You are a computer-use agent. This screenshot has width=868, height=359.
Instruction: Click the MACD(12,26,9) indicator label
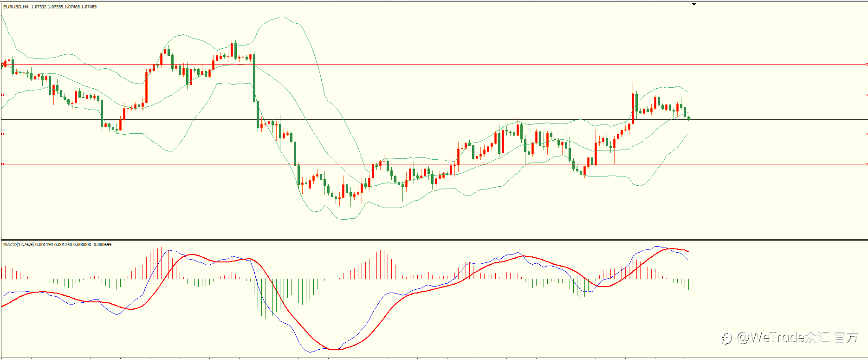[x=19, y=245]
